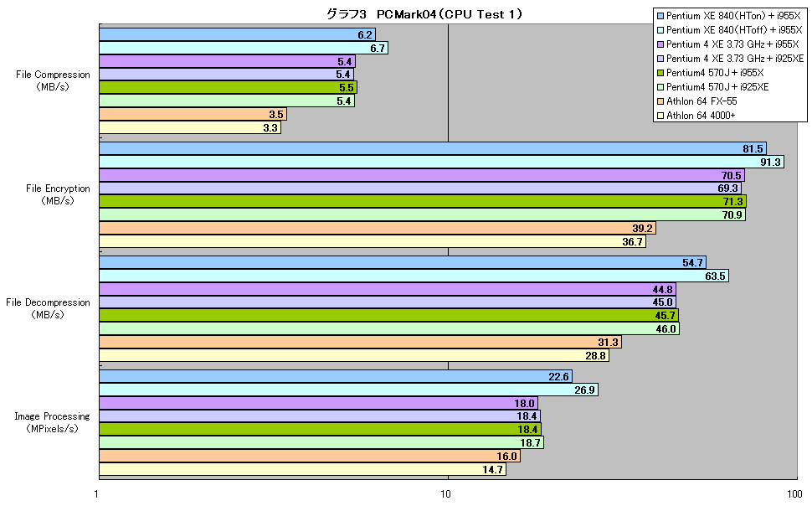Click the 'File Encryption (MB/s)' axis label
Viewport: 812px width, 506px height.
tap(58, 194)
